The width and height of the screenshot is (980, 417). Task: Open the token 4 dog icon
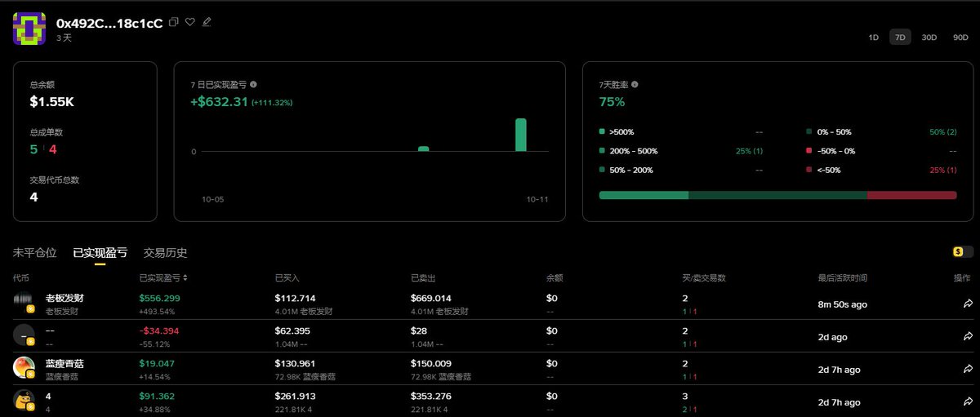click(x=24, y=400)
